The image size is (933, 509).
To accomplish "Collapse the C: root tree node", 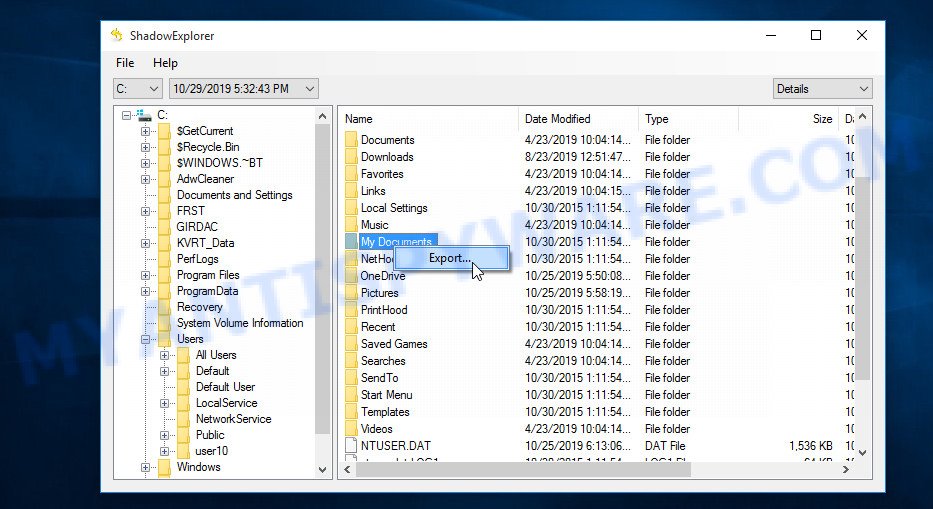I will [126, 115].
